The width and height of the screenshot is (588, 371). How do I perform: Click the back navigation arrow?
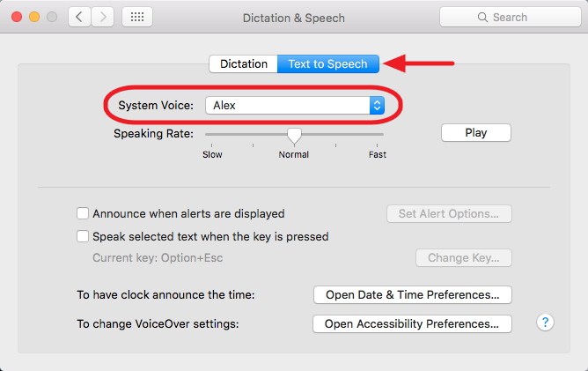coord(80,17)
